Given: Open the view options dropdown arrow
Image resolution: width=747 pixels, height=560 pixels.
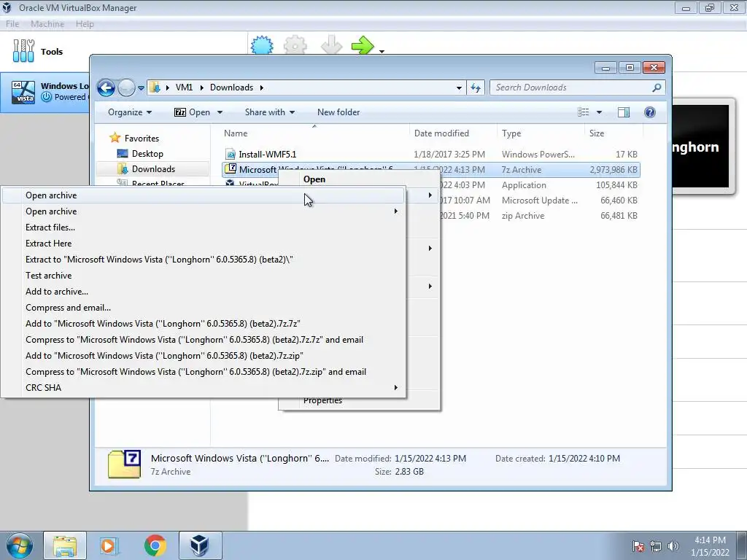Looking at the screenshot, I should (x=600, y=112).
